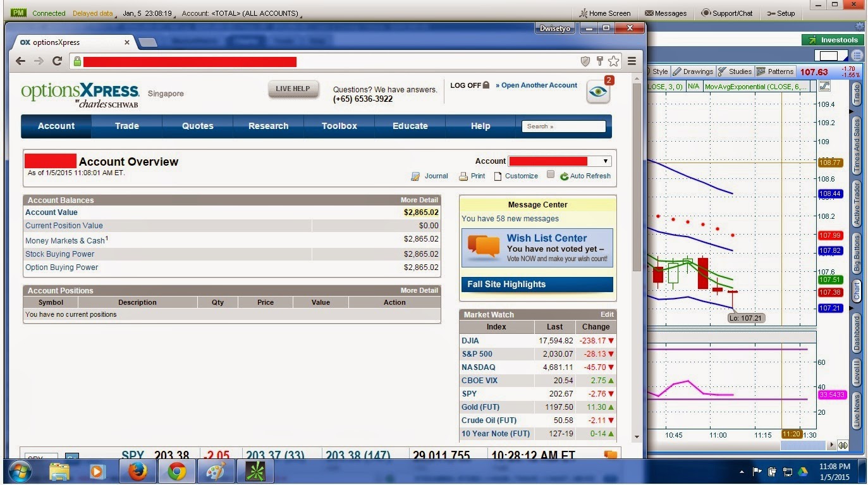Open the Account menu tab
This screenshot has height=485, width=868.
tap(56, 126)
